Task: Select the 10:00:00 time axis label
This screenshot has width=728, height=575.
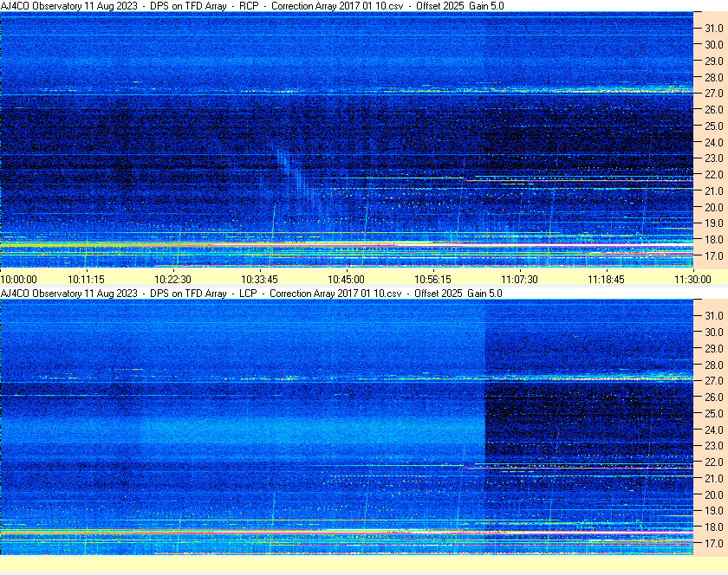Action: click(18, 280)
